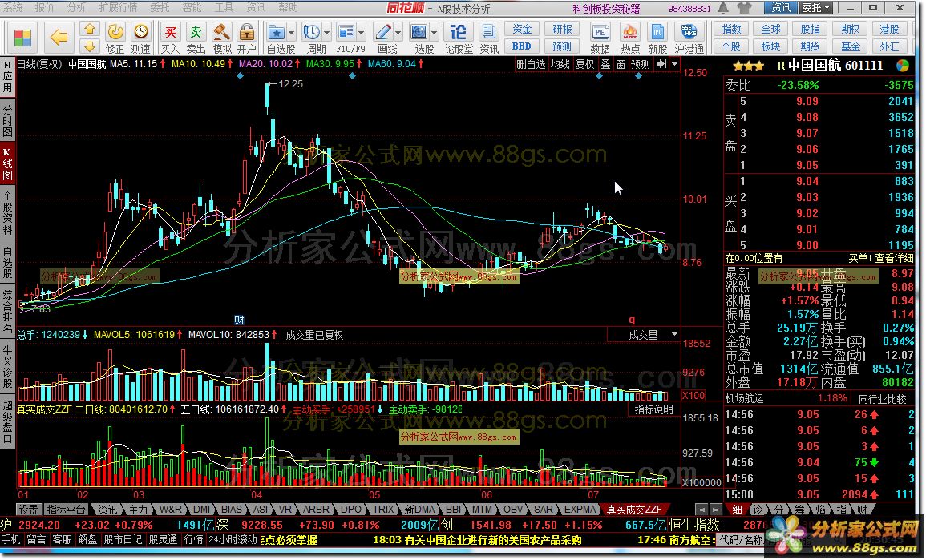Click the yellow down arrow button
This screenshot has width=926, height=560.
(89, 46)
